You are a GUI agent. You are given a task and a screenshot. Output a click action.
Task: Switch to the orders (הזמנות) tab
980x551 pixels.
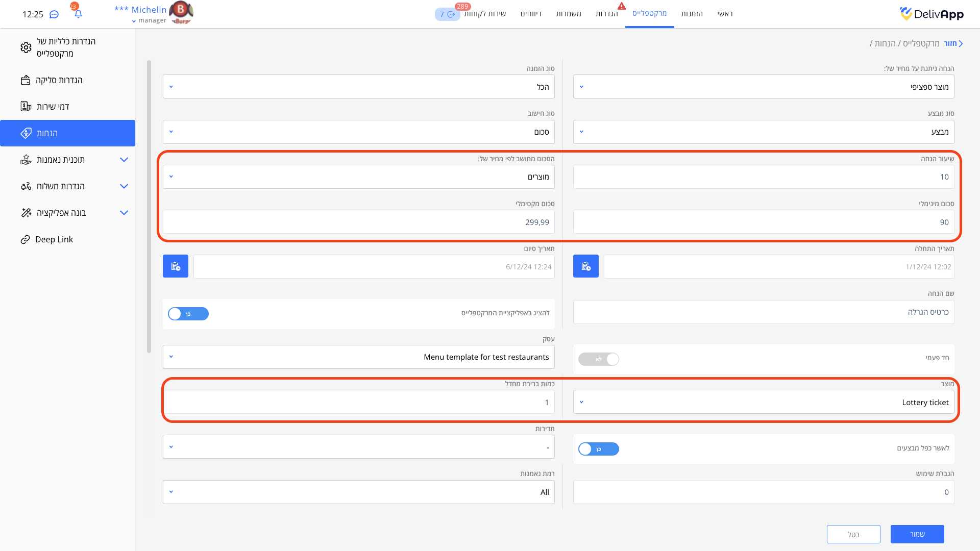[692, 14]
